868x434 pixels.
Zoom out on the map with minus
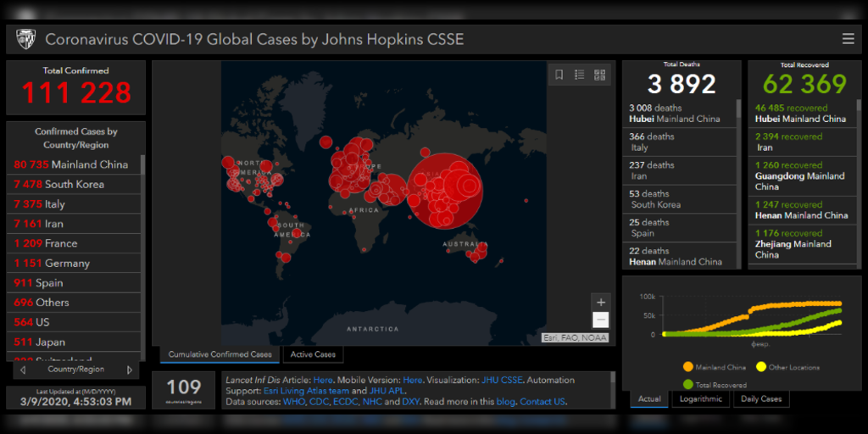[601, 320]
